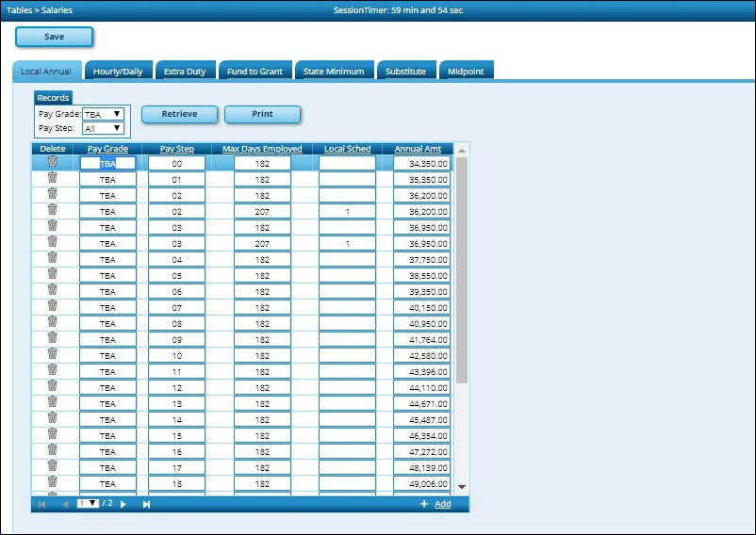
Task: Click the Annual Amt field showing 34,350.00
Action: (x=421, y=164)
